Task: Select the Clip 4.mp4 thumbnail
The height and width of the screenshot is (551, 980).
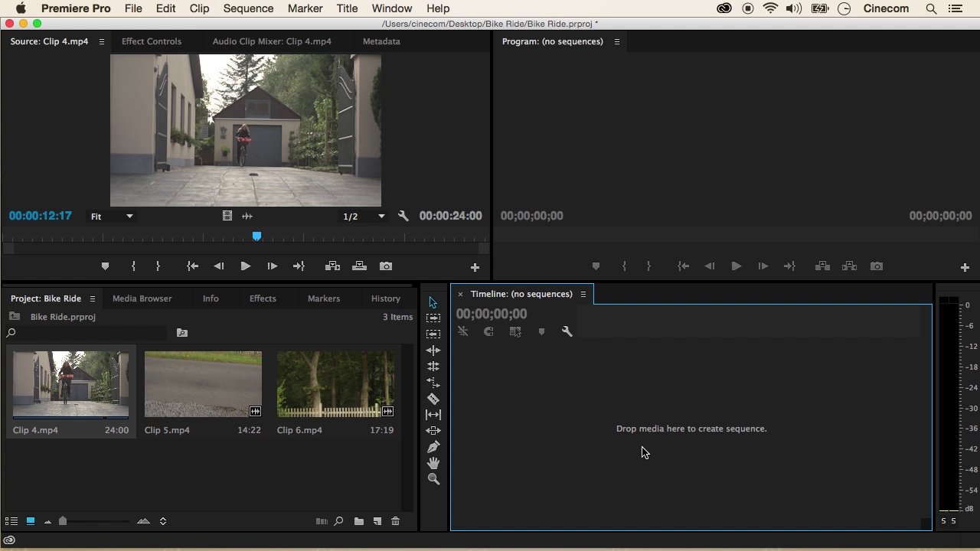Action: 70,384
